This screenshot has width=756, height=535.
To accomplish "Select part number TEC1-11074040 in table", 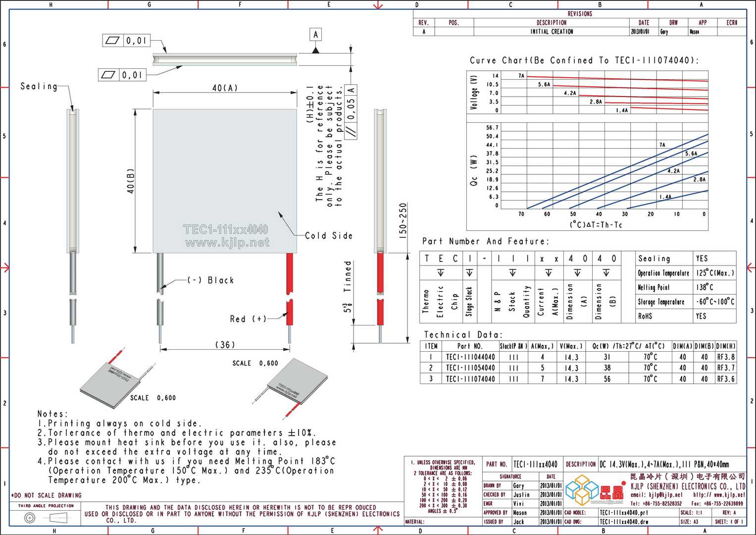I will point(470,379).
